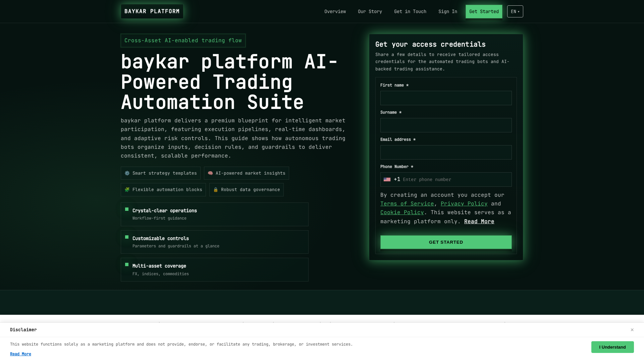Screen dimensions: 644x362
Task: Click the green square beside Customizable controls
Action: [127, 237]
